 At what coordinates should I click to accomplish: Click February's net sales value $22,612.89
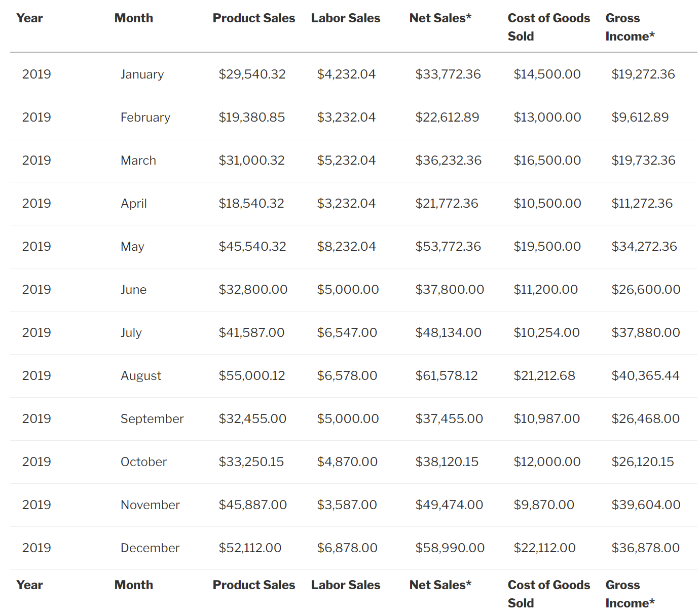point(447,118)
